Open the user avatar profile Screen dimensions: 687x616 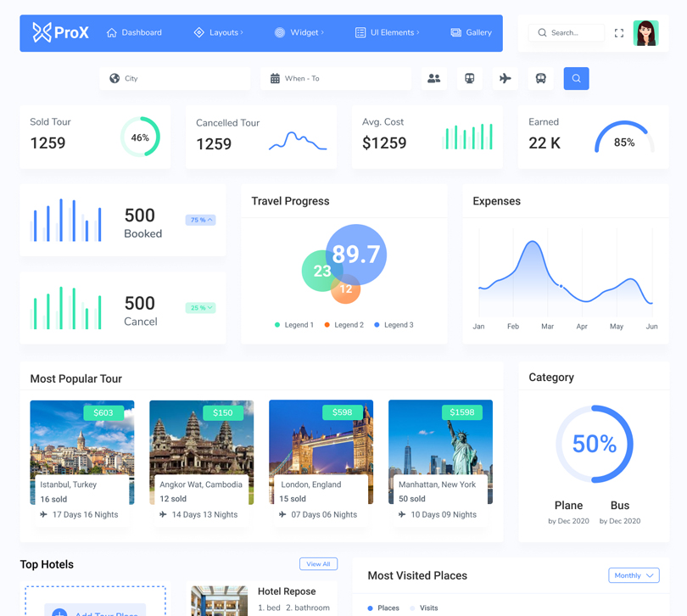click(x=645, y=33)
